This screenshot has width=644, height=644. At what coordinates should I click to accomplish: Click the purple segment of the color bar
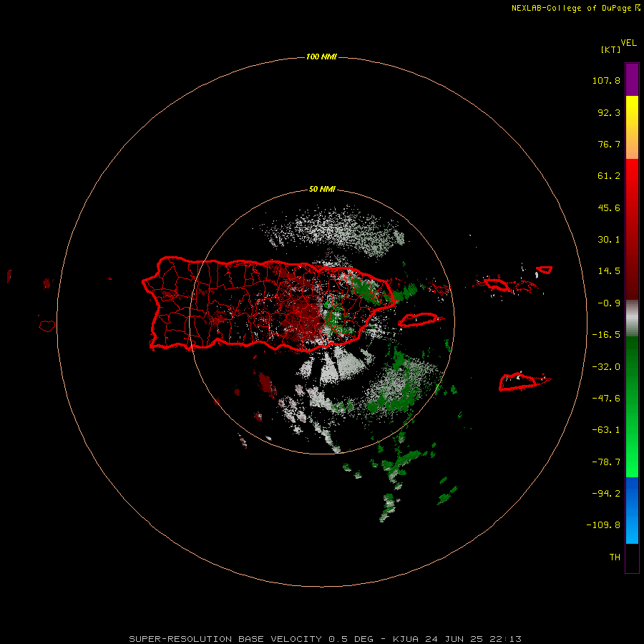[632, 79]
